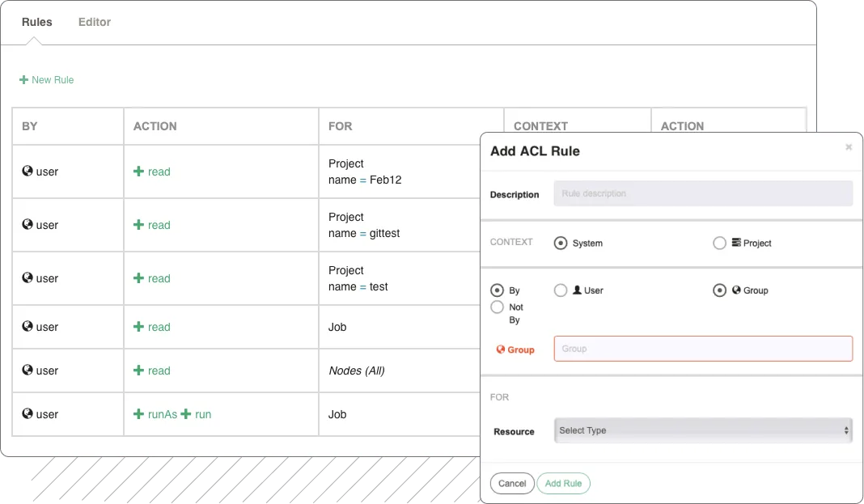864x504 pixels.
Task: Close the Add ACL Rule dialog
Action: point(849,147)
